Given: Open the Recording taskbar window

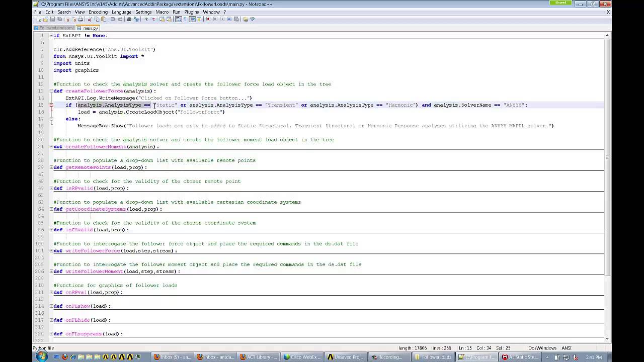Looking at the screenshot, I should pyautogui.click(x=390, y=357).
